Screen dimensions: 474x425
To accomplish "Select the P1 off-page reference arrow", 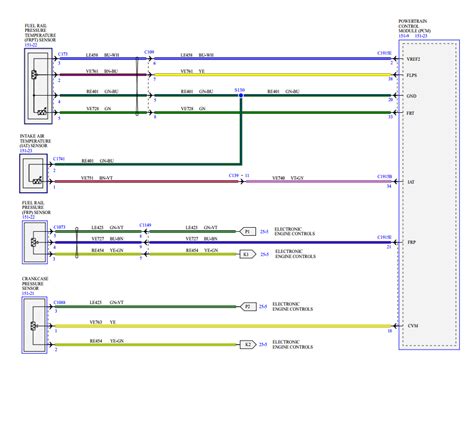I will pyautogui.click(x=248, y=231).
